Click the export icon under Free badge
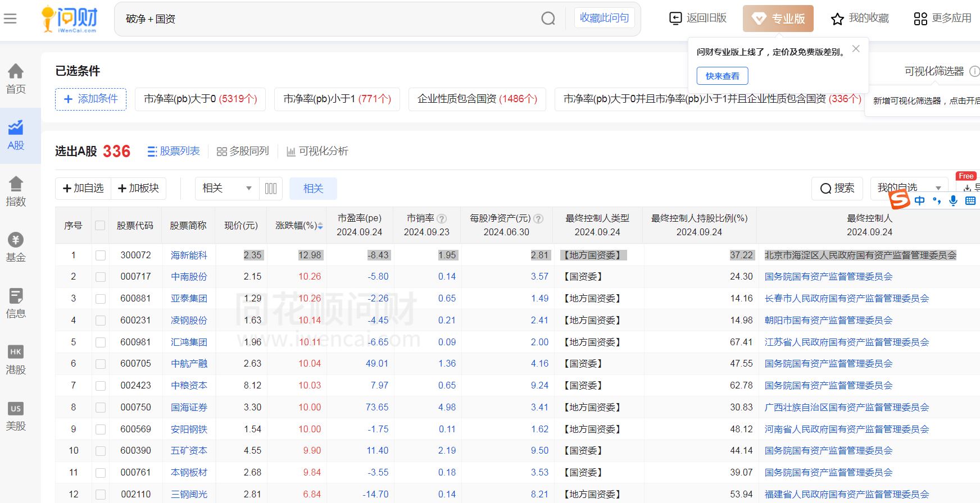Image resolution: width=980 pixels, height=503 pixels. pyautogui.click(x=967, y=188)
